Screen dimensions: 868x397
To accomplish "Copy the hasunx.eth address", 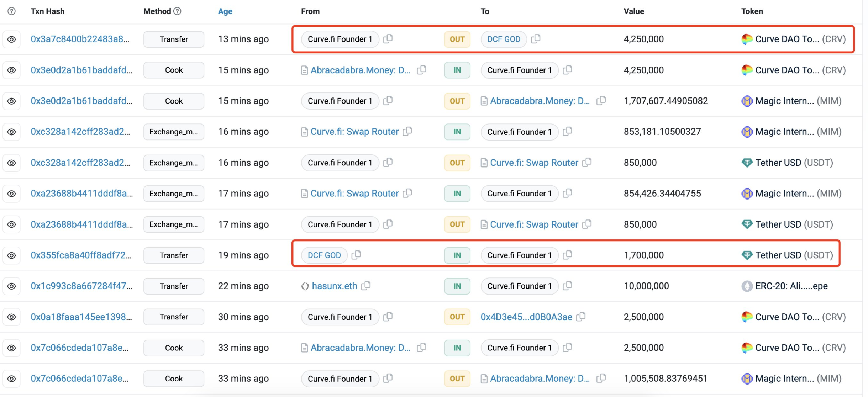I will [x=366, y=286].
